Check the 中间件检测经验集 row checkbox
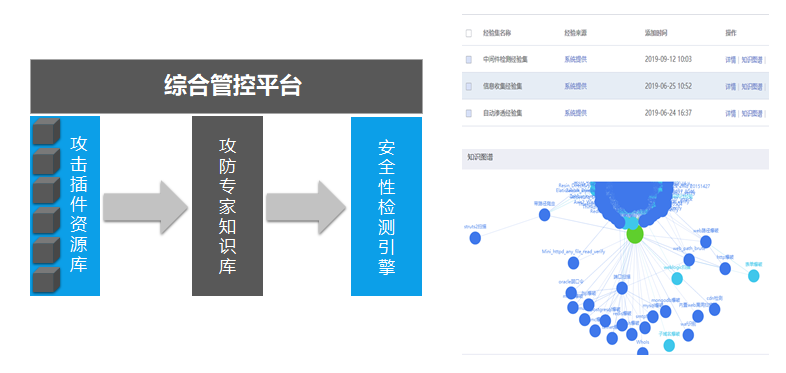 click(x=469, y=60)
